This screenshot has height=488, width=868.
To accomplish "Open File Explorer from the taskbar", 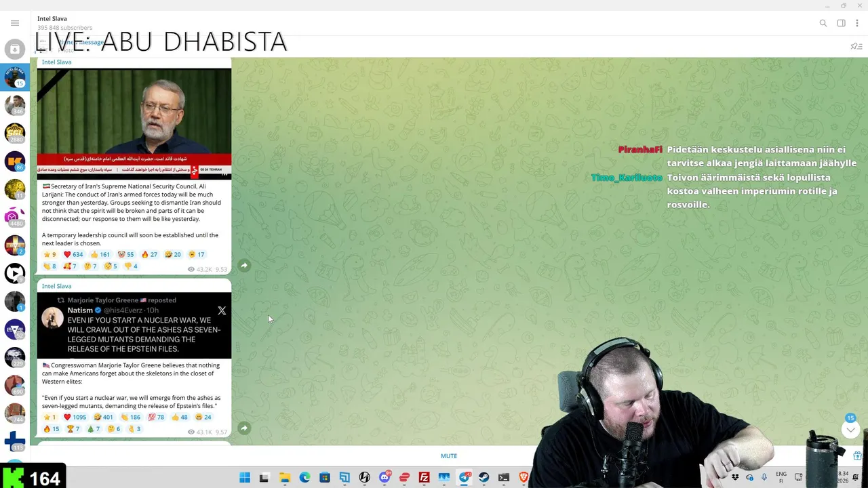I will pyautogui.click(x=285, y=478).
